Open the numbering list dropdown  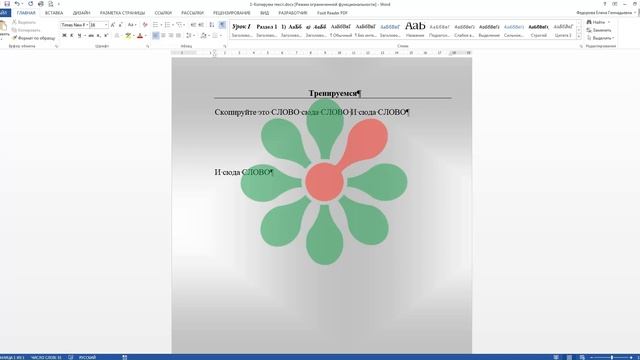click(x=173, y=25)
